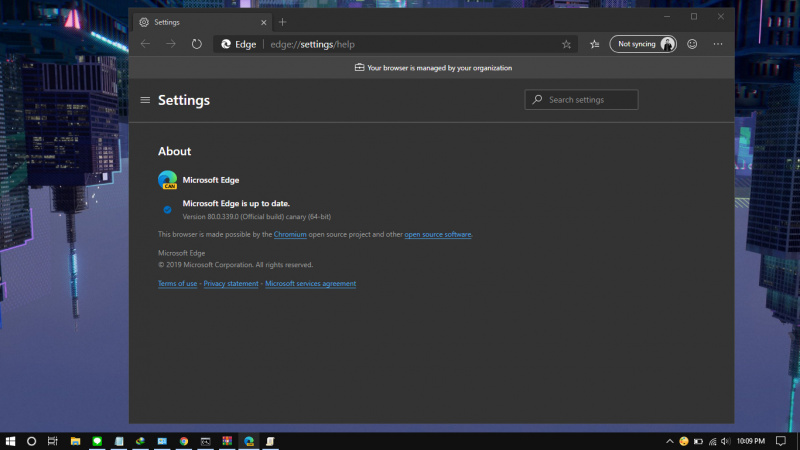800x450 pixels.
Task: Close the Settings tab
Action: point(263,22)
